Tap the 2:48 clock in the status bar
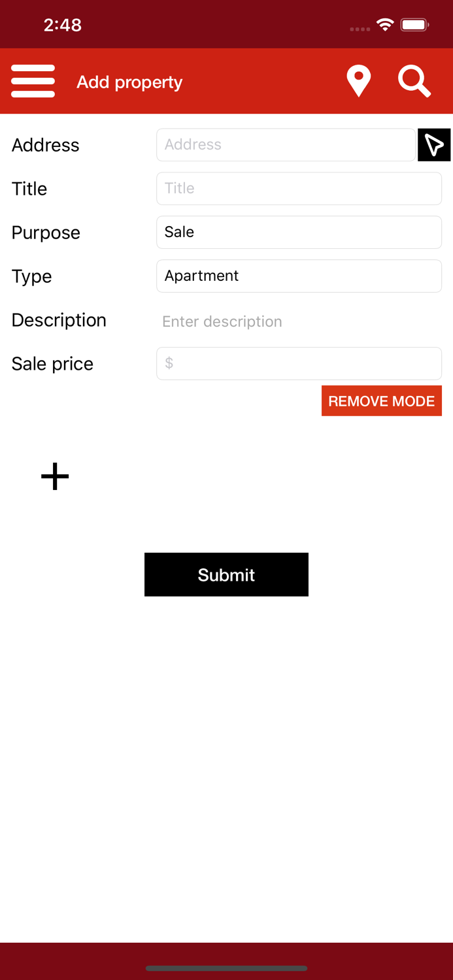This screenshot has width=453, height=980. pyautogui.click(x=63, y=24)
